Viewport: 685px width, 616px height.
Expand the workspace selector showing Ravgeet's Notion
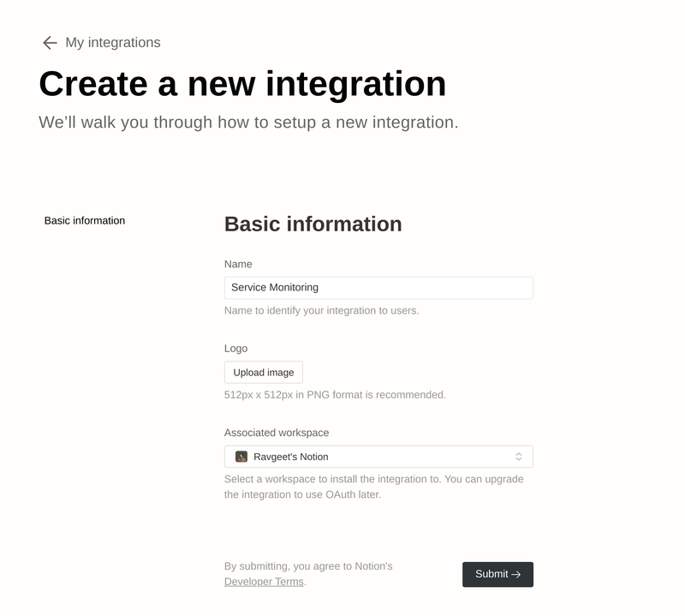[x=379, y=456]
